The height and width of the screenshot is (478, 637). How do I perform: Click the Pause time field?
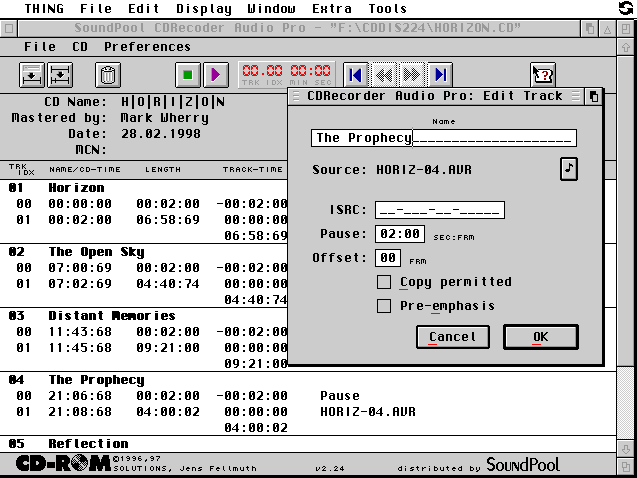[x=400, y=234]
